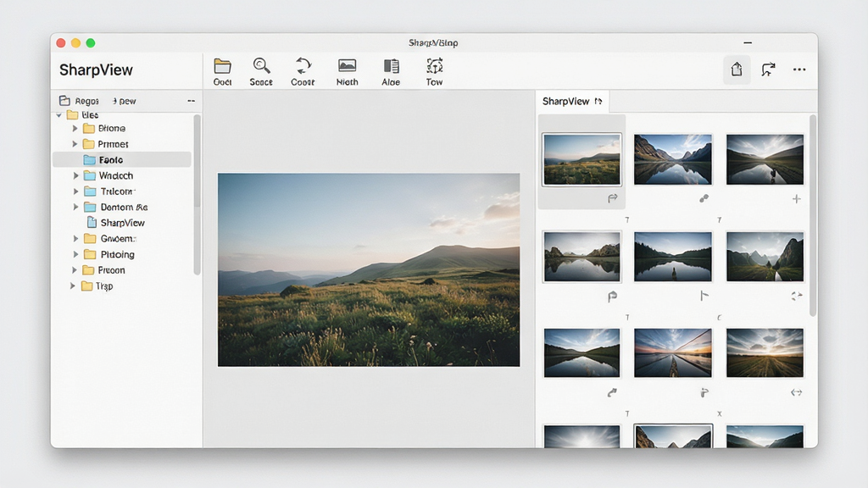Click the double-headed arrow icon under a thumbnail
Screen dimensions: 868x488
coord(796,392)
